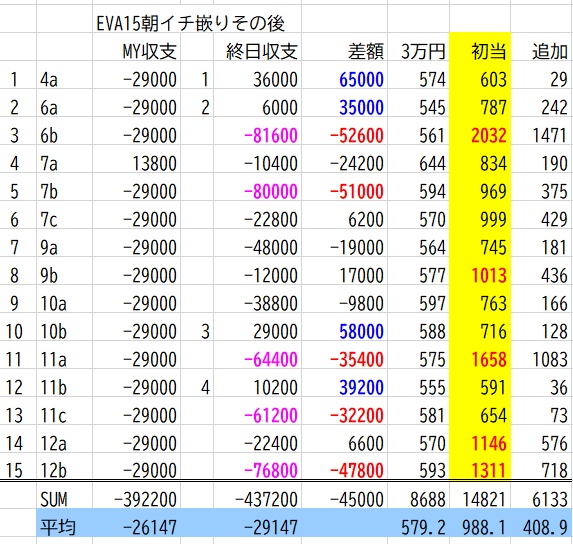Click the blue 39200 cell in row 11b
The width and height of the screenshot is (573, 544).
344,387
